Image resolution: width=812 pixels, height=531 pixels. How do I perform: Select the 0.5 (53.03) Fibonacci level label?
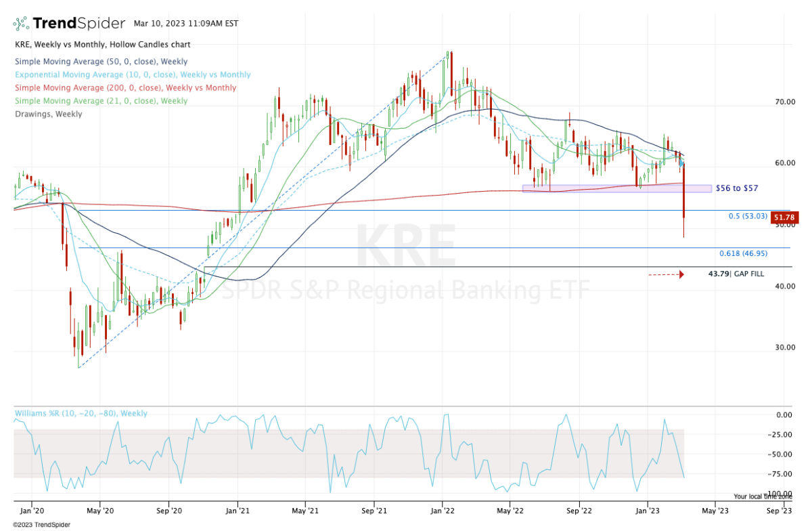747,217
